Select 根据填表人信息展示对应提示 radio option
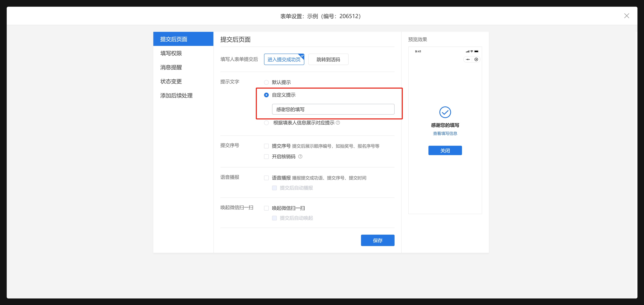 [x=266, y=123]
